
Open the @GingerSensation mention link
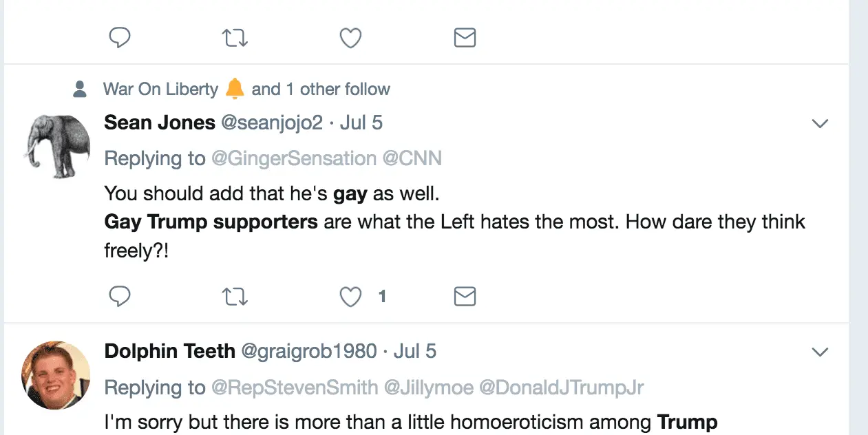293,159
